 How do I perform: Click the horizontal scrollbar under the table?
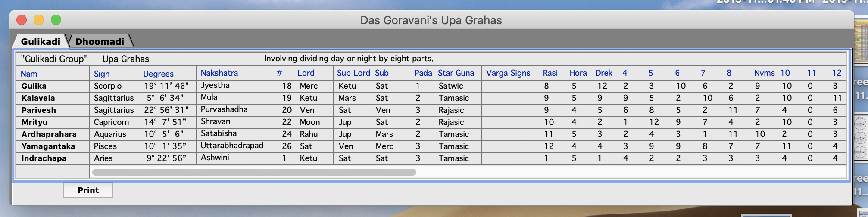254,172
